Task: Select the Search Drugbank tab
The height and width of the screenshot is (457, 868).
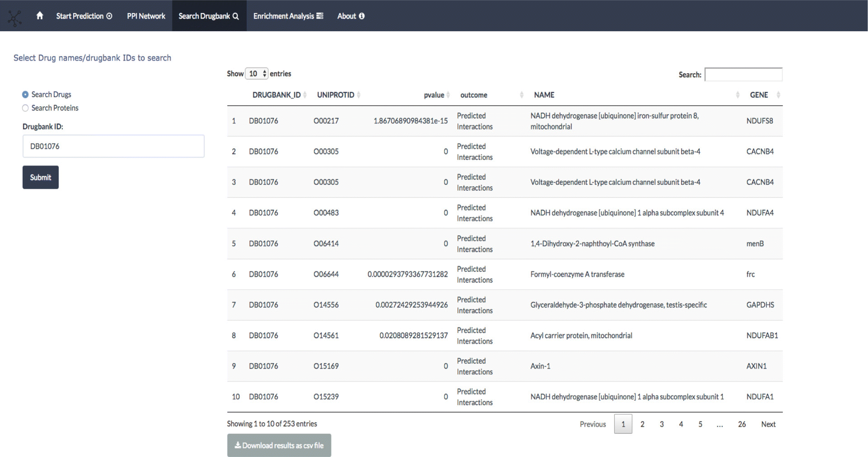Action: point(209,16)
